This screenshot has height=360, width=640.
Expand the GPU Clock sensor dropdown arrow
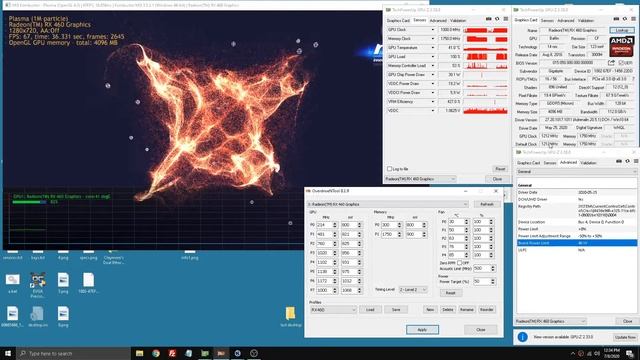tap(433, 30)
